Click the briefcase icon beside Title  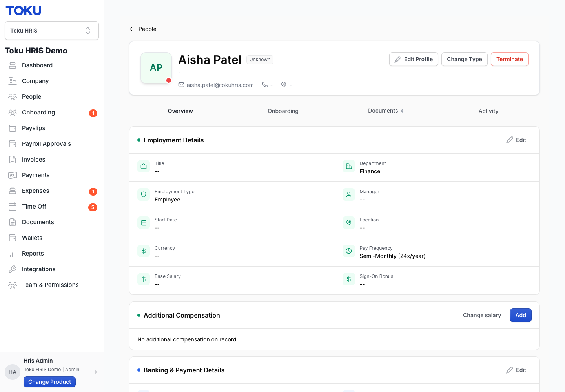[144, 166]
